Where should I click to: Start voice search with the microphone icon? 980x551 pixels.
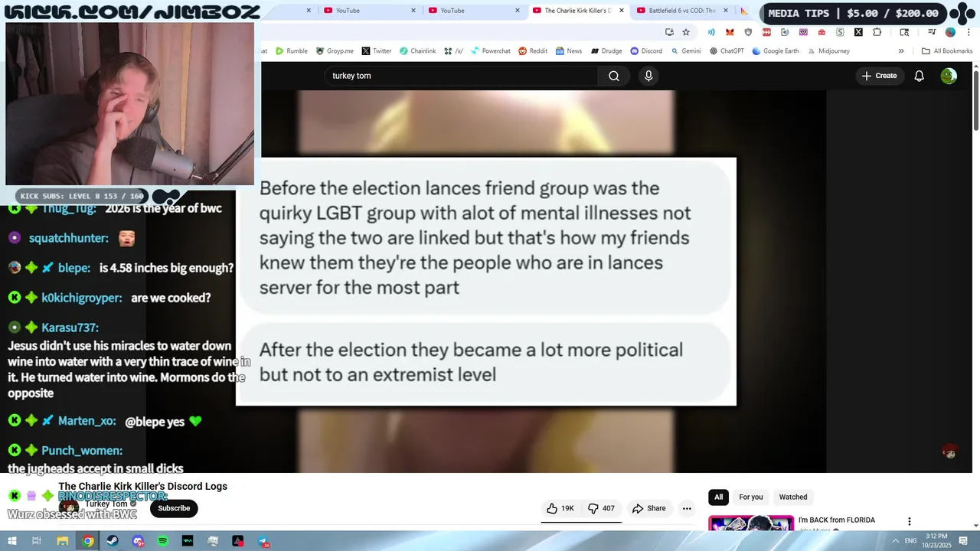[x=648, y=76]
